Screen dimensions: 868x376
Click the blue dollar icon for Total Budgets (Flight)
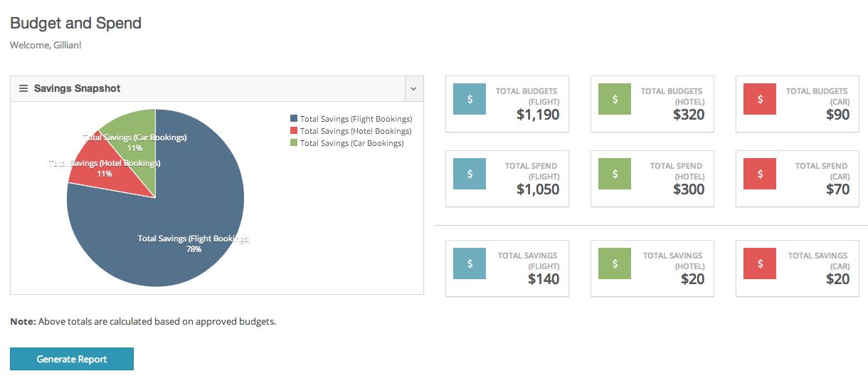click(470, 99)
